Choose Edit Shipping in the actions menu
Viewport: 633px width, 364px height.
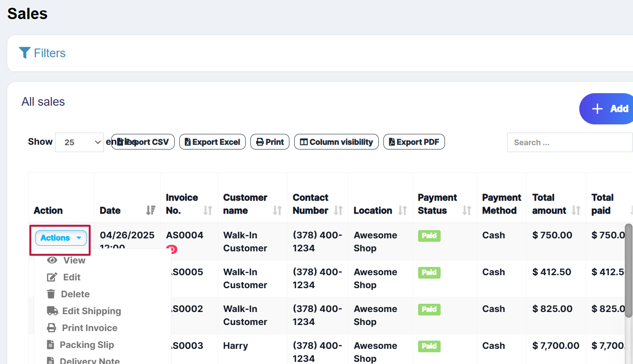pyautogui.click(x=91, y=311)
